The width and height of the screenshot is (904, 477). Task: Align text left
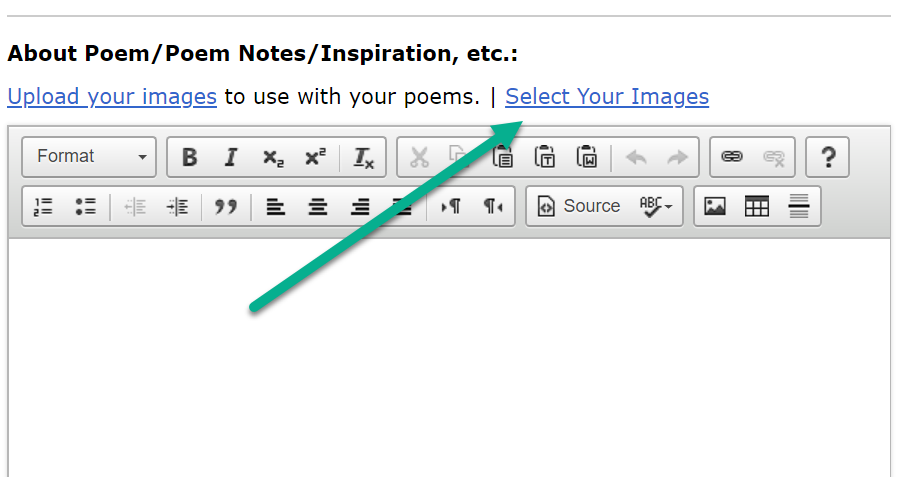(x=275, y=206)
